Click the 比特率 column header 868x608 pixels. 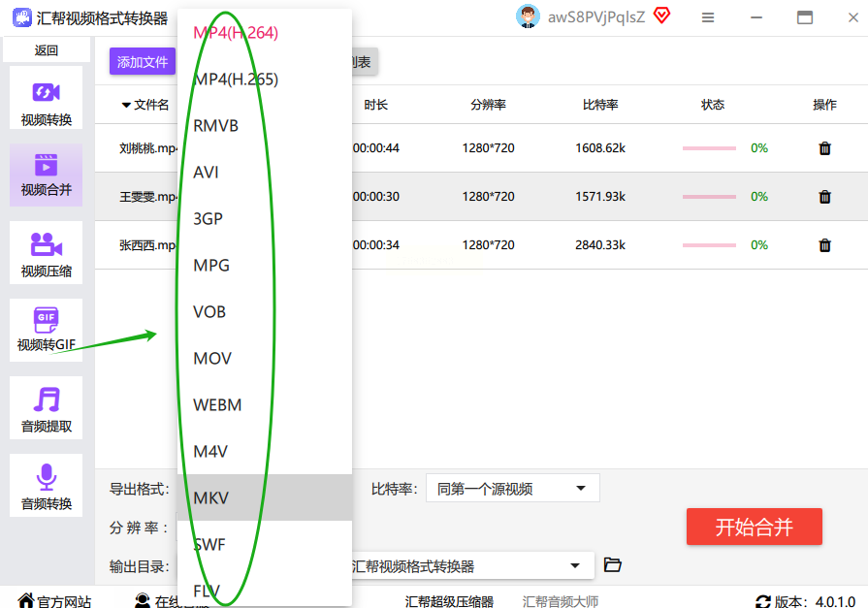click(600, 105)
